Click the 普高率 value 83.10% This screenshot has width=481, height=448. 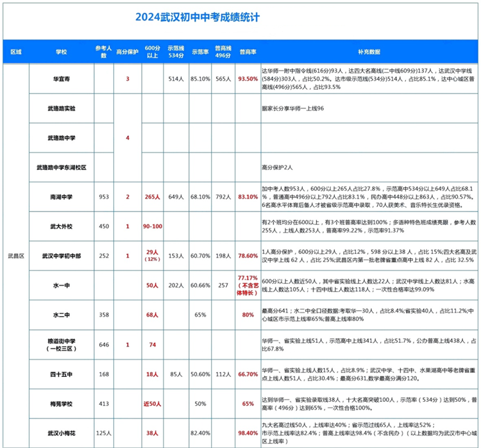[248, 197]
